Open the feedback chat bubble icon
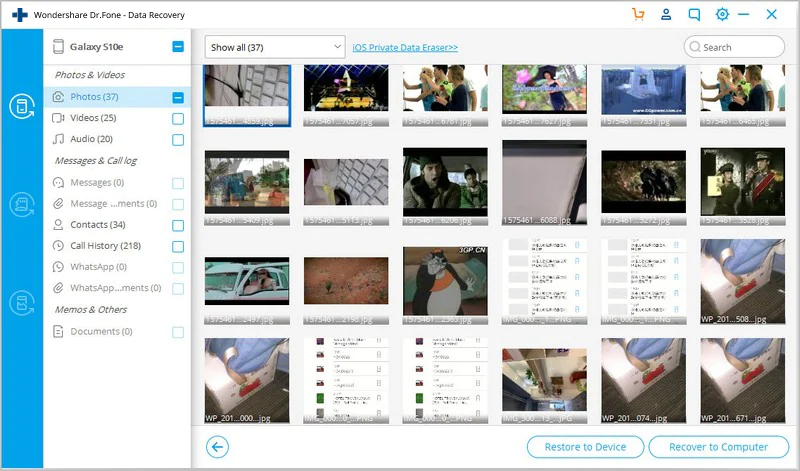Image resolution: width=800 pixels, height=471 pixels. (x=694, y=14)
